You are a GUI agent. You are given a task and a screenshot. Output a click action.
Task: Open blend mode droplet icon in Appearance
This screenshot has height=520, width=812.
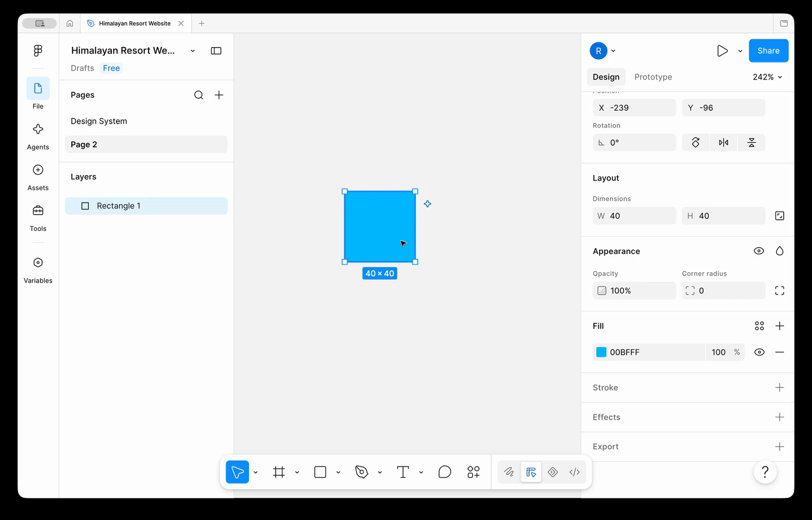click(780, 251)
